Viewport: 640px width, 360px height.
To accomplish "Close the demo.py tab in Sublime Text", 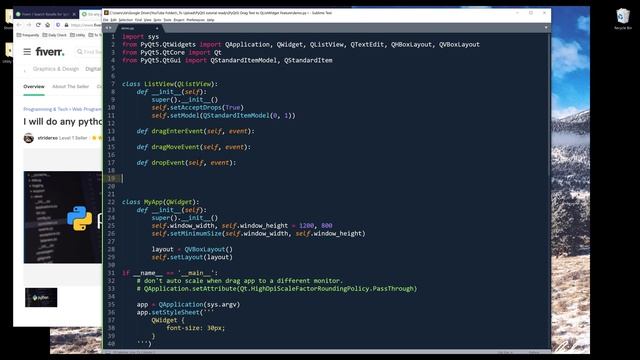I will point(157,28).
